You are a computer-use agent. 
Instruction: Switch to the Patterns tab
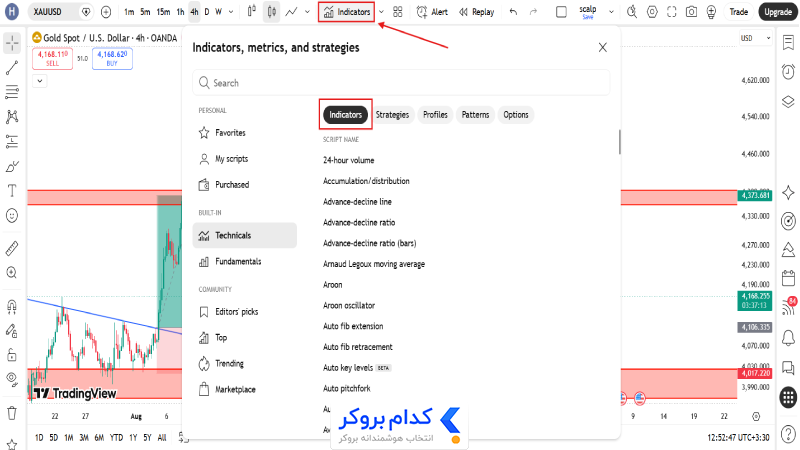[476, 115]
